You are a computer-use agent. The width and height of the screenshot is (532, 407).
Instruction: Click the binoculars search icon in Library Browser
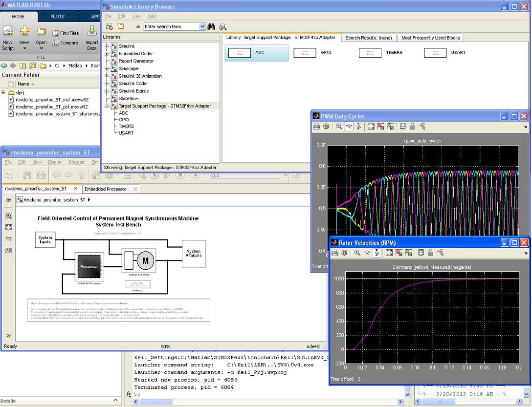(212, 27)
